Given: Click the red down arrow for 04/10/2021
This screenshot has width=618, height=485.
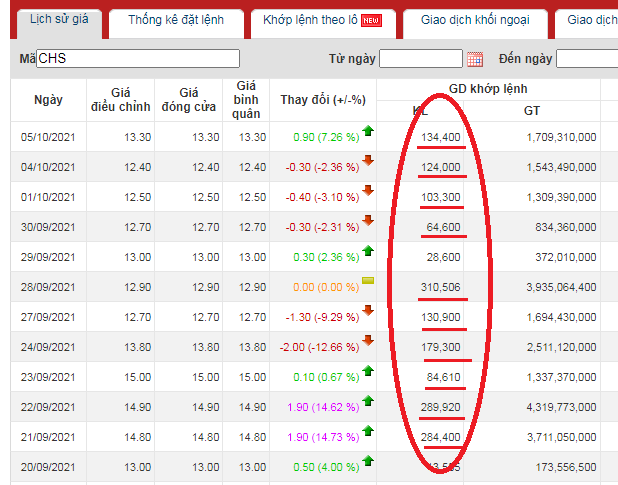Looking at the screenshot, I should click(368, 161).
